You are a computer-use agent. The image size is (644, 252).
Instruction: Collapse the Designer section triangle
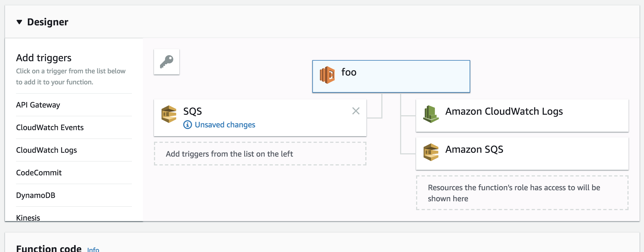tap(19, 22)
